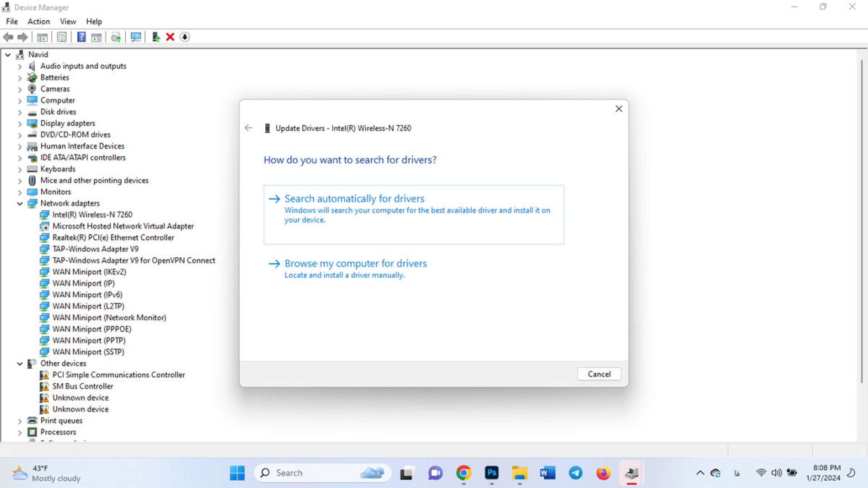Select WAN Miniport (Network Monitor)
The height and width of the screenshot is (488, 868).
point(109,318)
